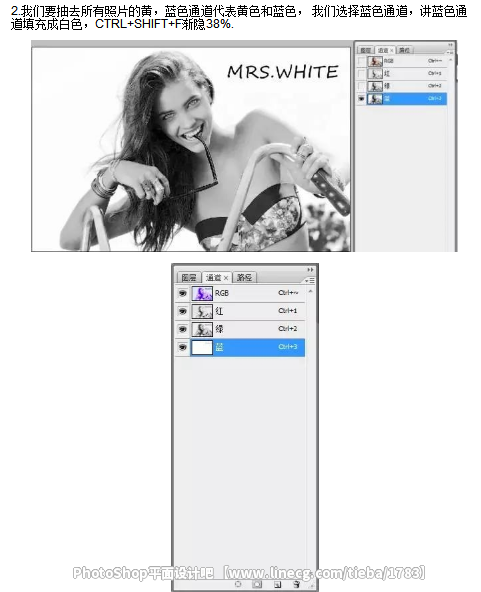Hide RGB channel eye in lower panel

pos(183,293)
